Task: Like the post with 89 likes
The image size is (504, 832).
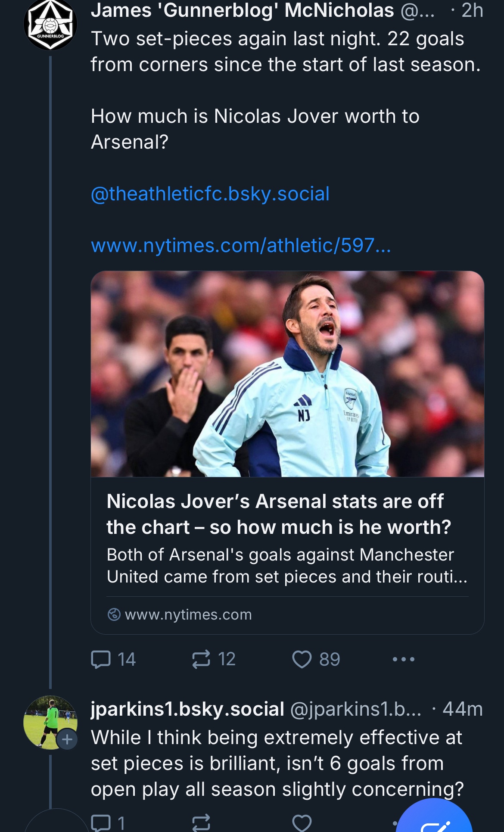Action: 302,659
